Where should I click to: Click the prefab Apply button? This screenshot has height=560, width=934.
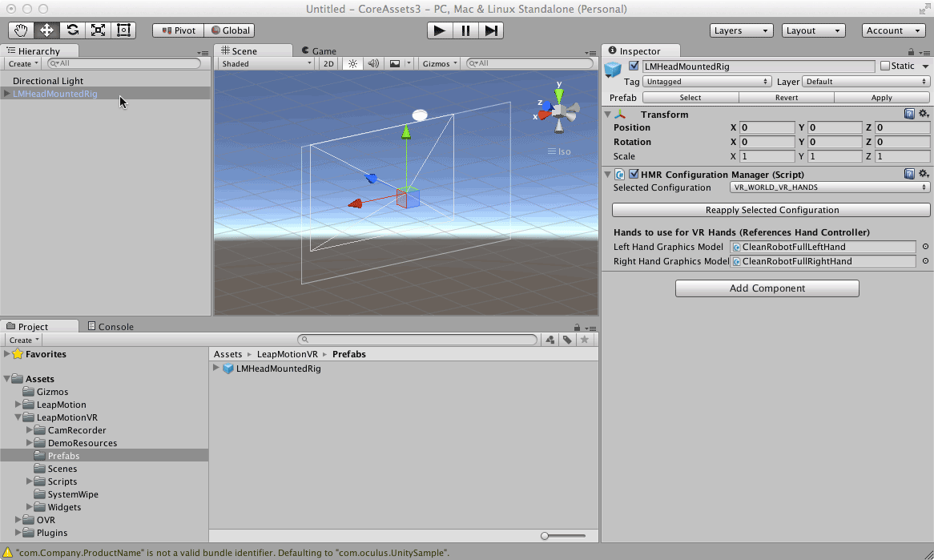(x=882, y=98)
